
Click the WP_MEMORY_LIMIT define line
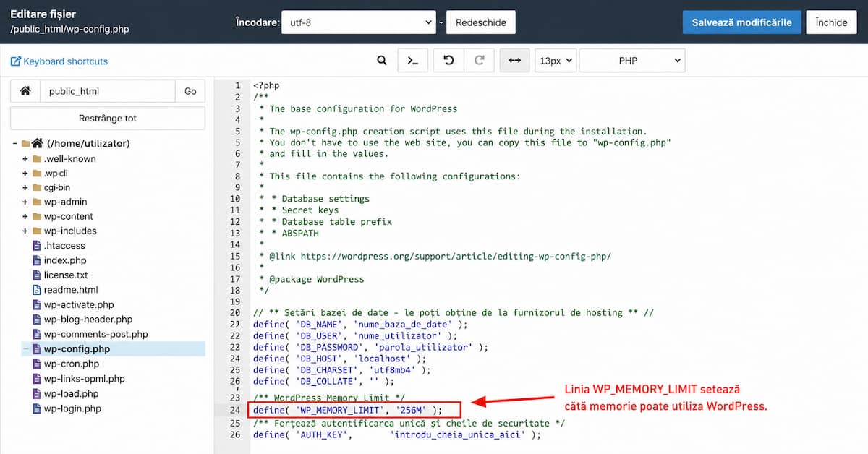pos(347,410)
